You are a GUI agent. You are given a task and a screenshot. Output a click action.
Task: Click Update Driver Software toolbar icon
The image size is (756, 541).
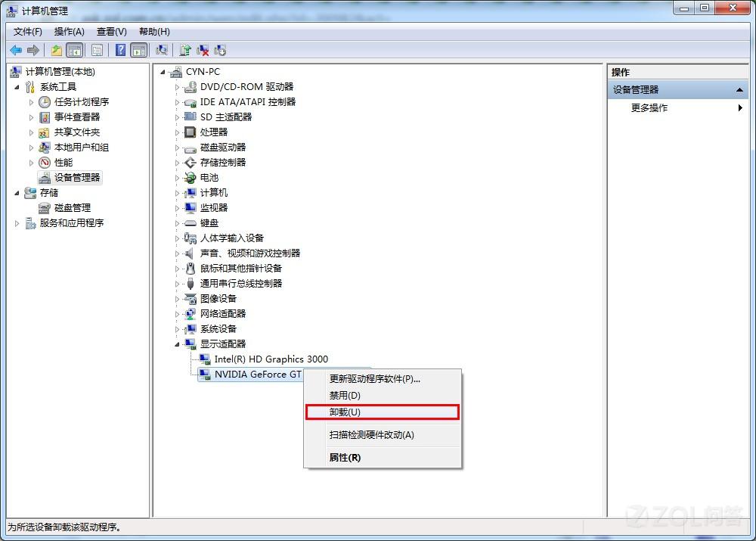tap(185, 50)
